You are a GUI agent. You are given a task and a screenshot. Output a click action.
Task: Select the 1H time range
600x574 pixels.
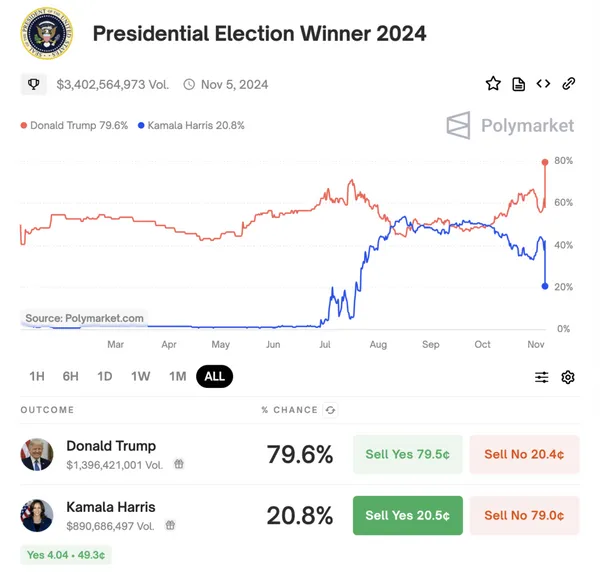point(37,377)
